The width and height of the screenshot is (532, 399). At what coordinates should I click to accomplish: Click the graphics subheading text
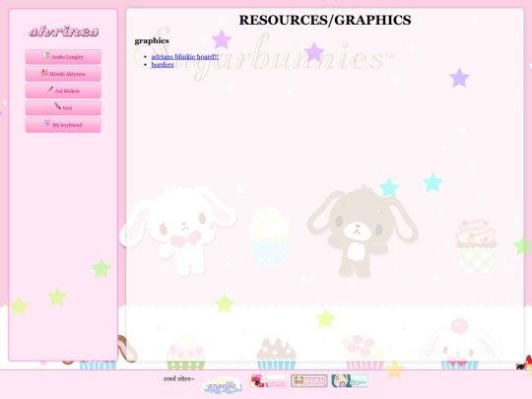[x=152, y=40]
